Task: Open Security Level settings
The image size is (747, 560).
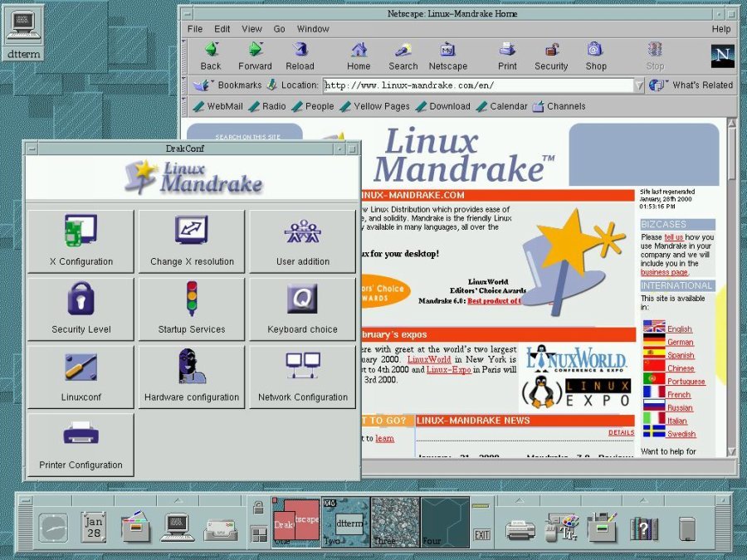Action: coord(81,309)
